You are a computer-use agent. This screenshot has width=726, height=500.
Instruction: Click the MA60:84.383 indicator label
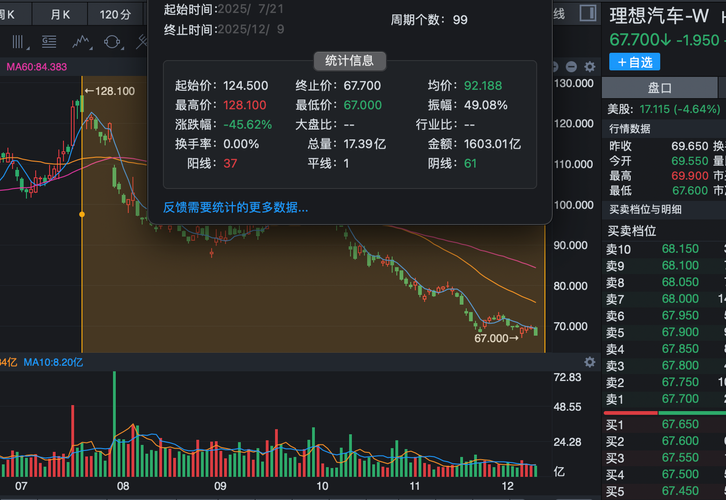37,67
